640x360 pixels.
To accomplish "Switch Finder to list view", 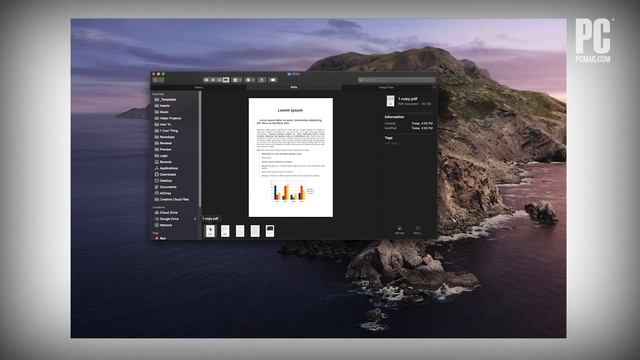I will tap(213, 80).
